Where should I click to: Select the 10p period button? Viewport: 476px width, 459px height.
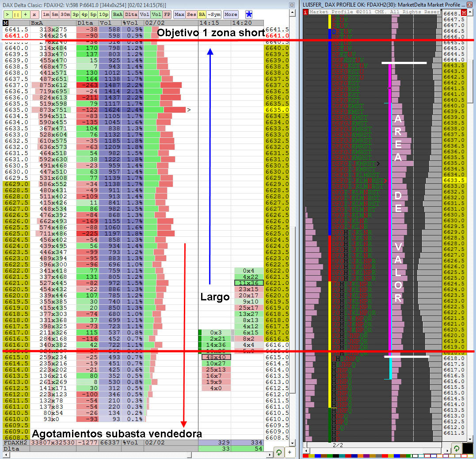pyautogui.click(x=103, y=14)
